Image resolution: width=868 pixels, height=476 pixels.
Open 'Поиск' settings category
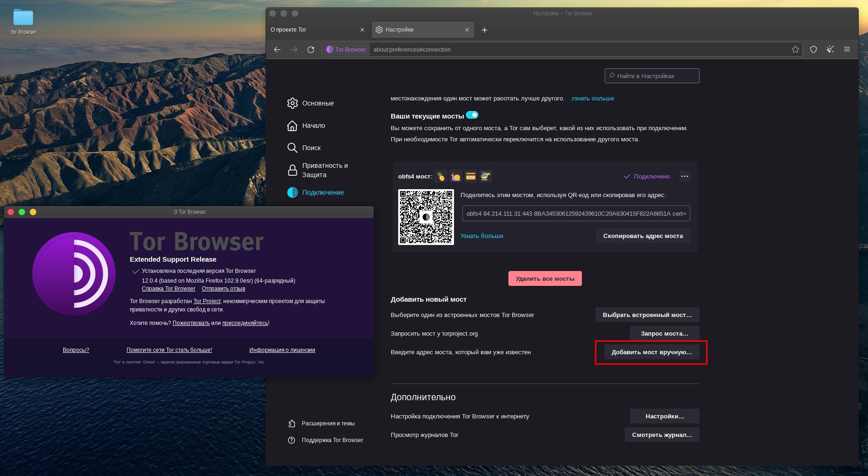coord(304,148)
